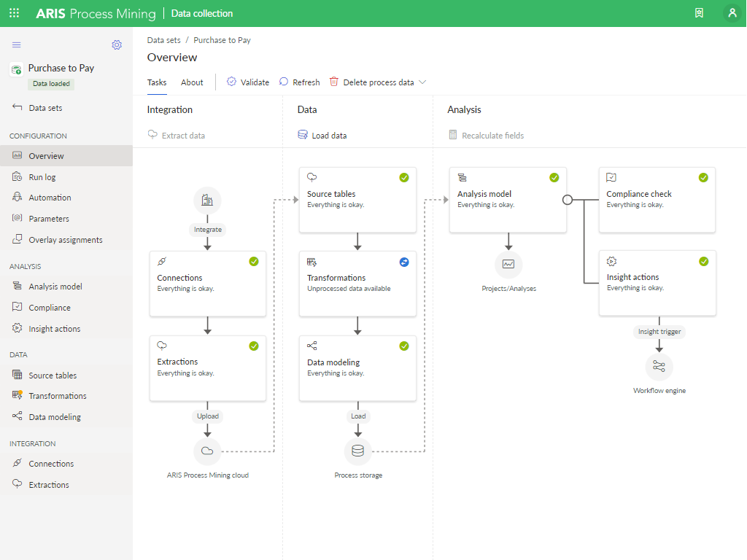Click the Process storage database icon
747x560 pixels.
click(357, 451)
